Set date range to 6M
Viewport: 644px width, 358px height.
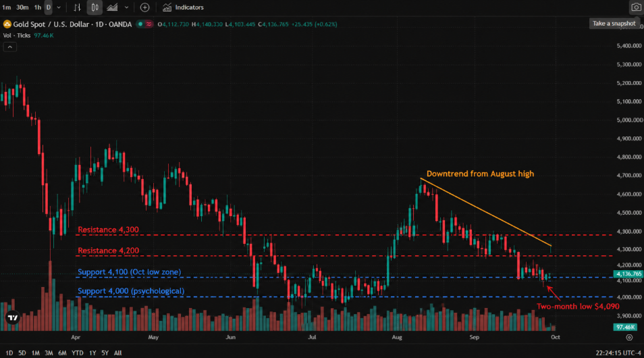pyautogui.click(x=62, y=353)
